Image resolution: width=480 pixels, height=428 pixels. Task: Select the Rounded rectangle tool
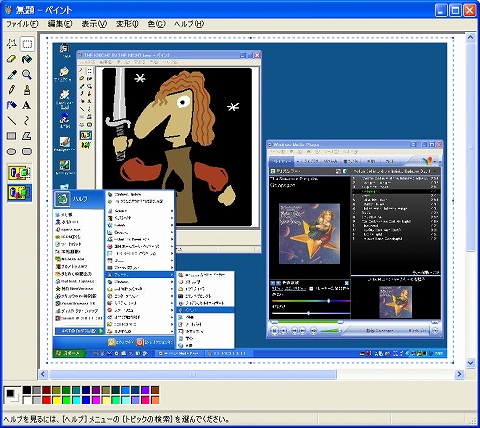click(x=27, y=151)
